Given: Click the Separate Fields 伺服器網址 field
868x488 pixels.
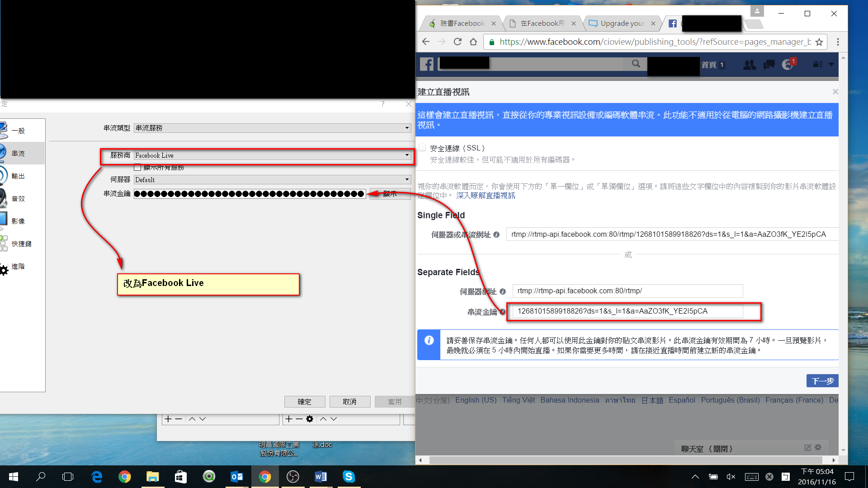Looking at the screenshot, I should (x=627, y=291).
